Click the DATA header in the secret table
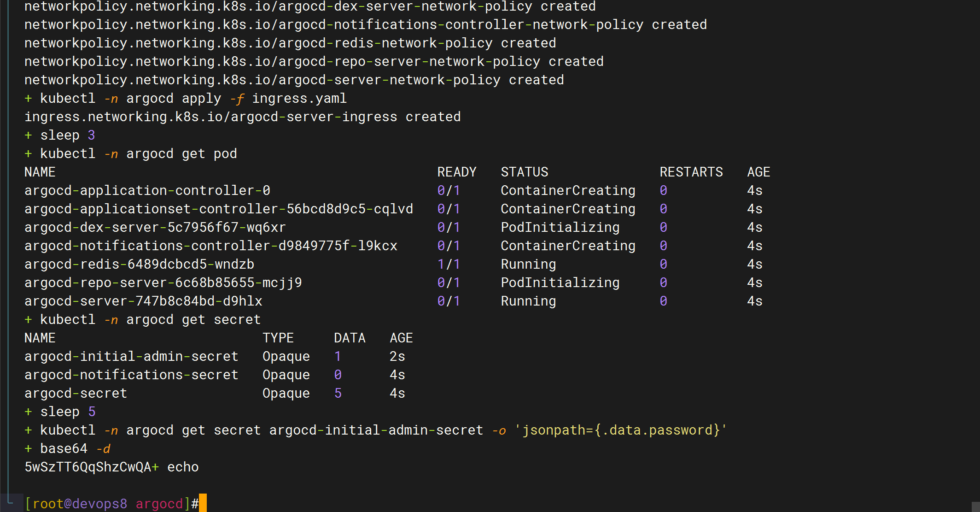The width and height of the screenshot is (980, 512). click(x=350, y=338)
